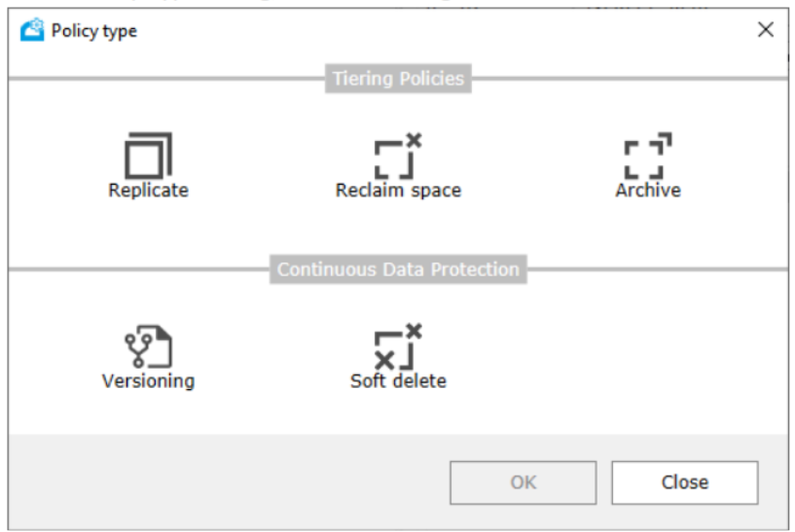Choose the Reclaim space policy icon
This screenshot has height=532, width=795.
point(398,156)
